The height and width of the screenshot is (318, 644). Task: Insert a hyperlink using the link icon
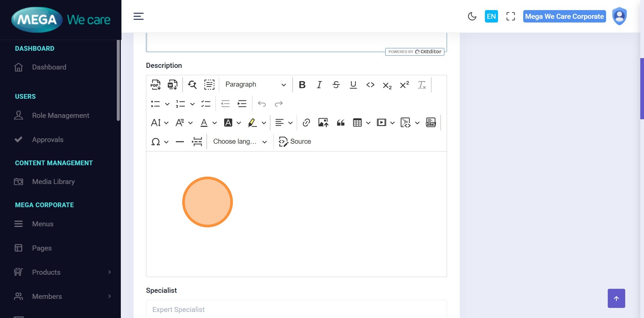click(x=306, y=123)
